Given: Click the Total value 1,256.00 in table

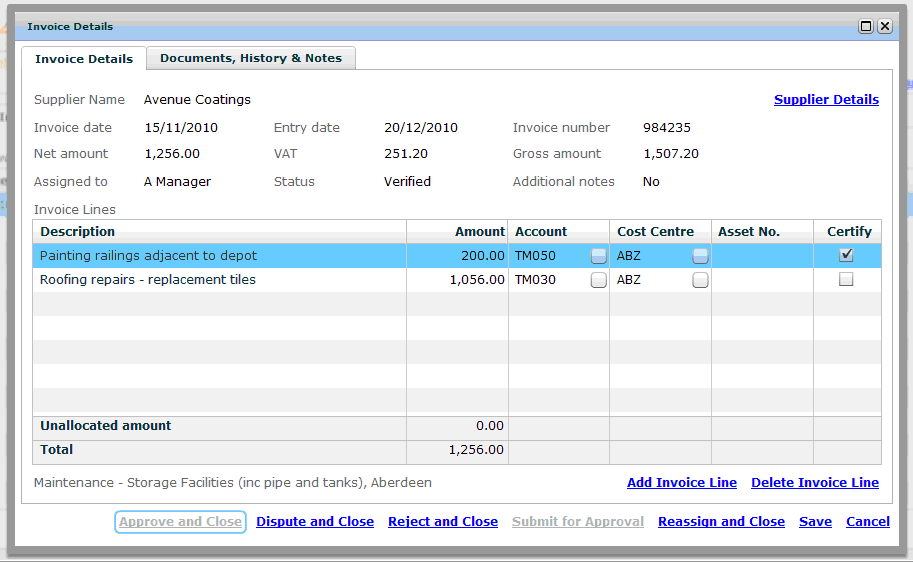Looking at the screenshot, I should point(476,449).
